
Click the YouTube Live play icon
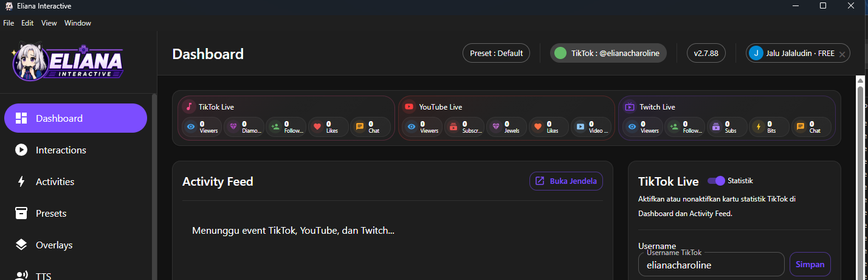(x=409, y=107)
